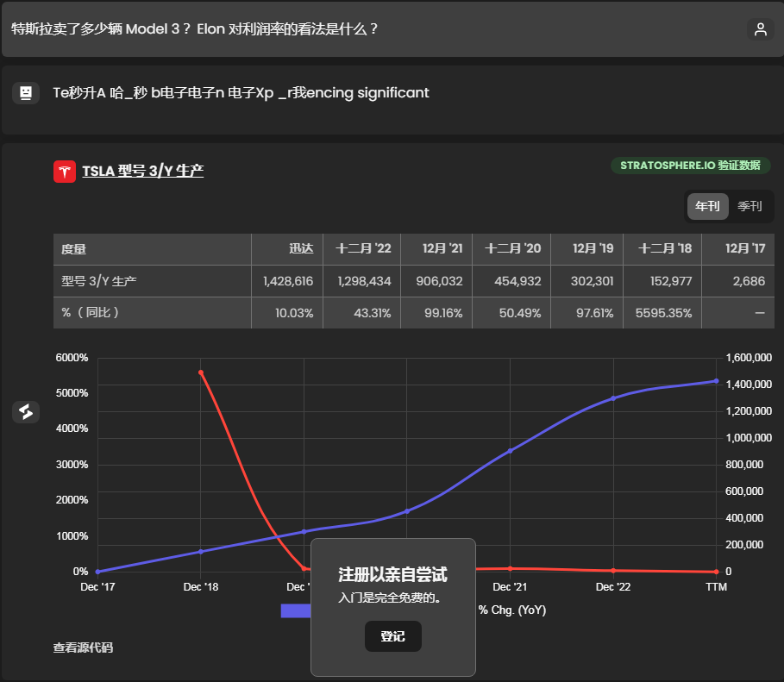Viewport: 784px width, 682px height.
Task: Click the user profile icon
Action: coord(760,29)
